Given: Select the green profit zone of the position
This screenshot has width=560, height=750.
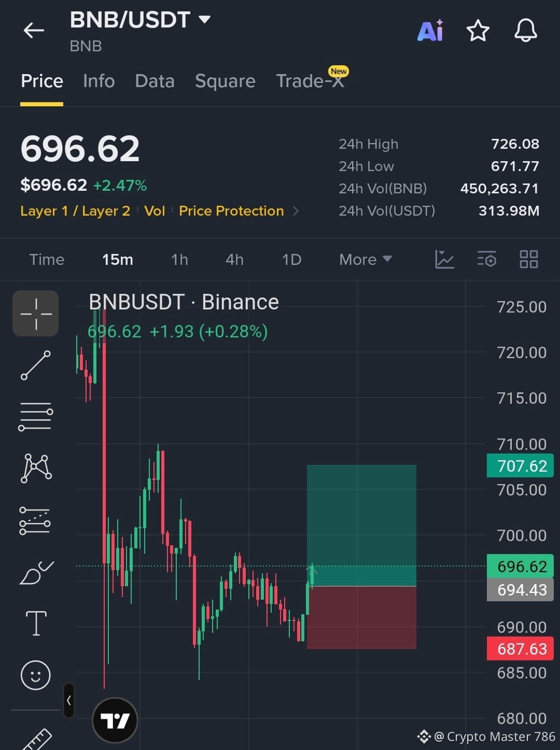Looking at the screenshot, I should [361, 525].
